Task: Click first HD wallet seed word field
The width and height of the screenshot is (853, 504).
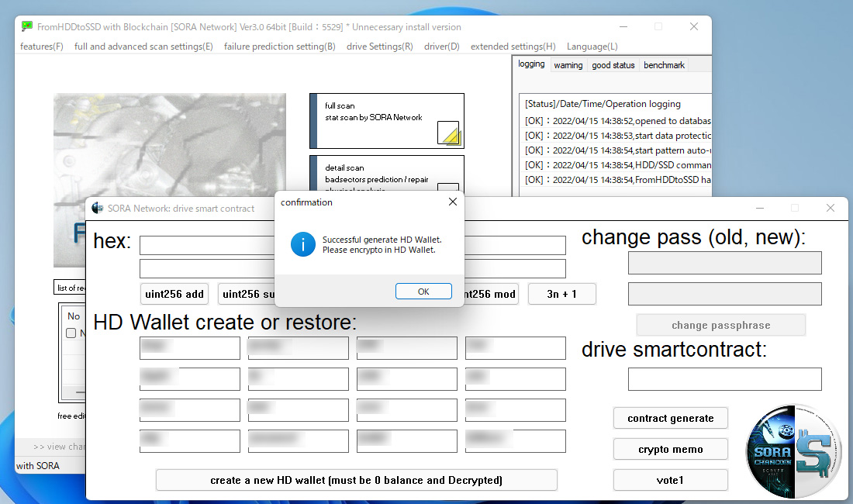Action: [190, 348]
